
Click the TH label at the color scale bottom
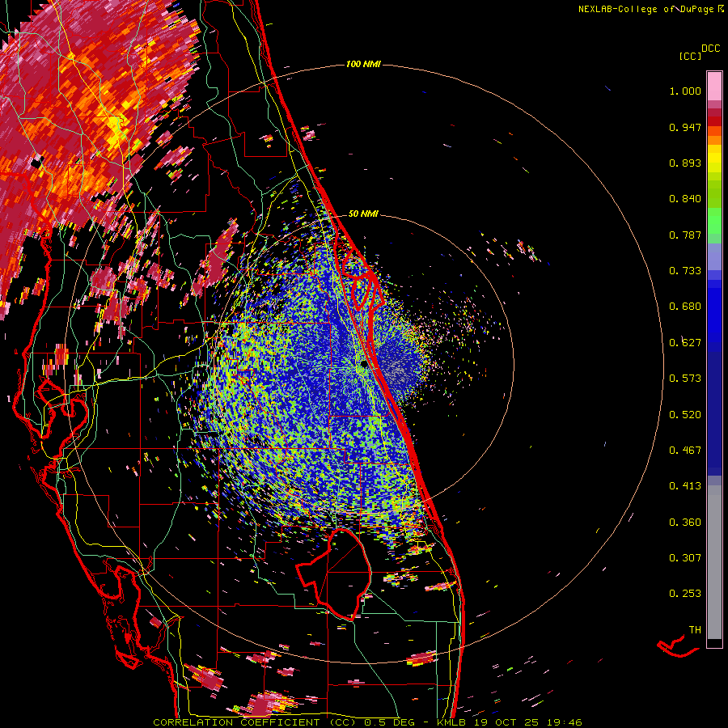tap(695, 630)
